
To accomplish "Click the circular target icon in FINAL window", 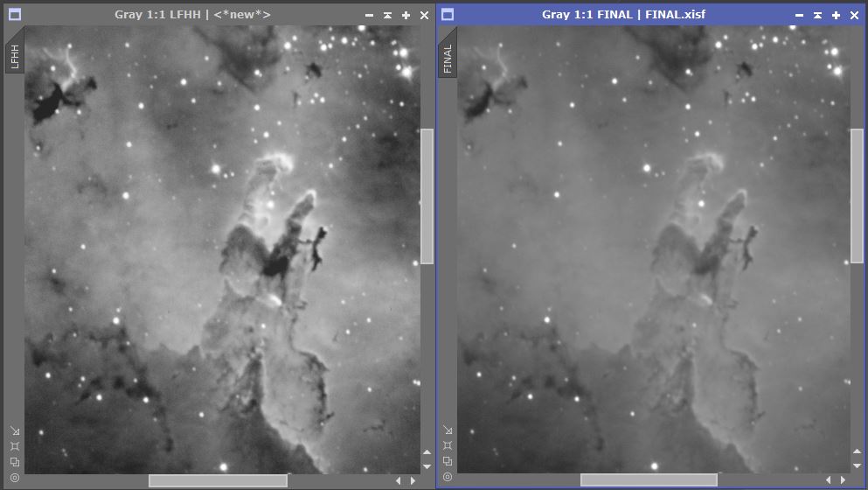I will [x=448, y=478].
